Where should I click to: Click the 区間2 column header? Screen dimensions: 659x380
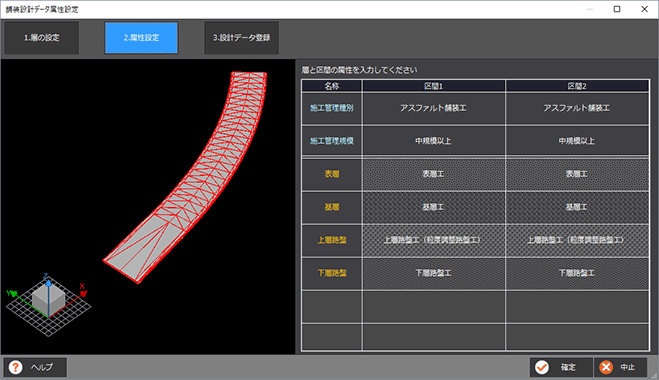pos(577,86)
